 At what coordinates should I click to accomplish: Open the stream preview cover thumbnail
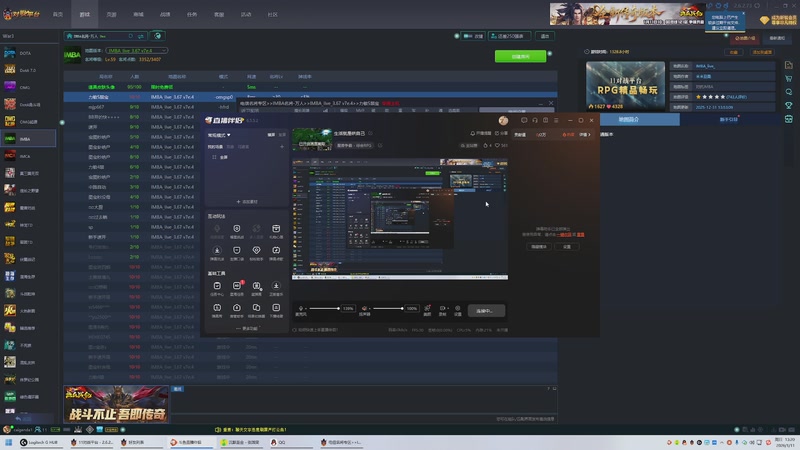(x=312, y=139)
